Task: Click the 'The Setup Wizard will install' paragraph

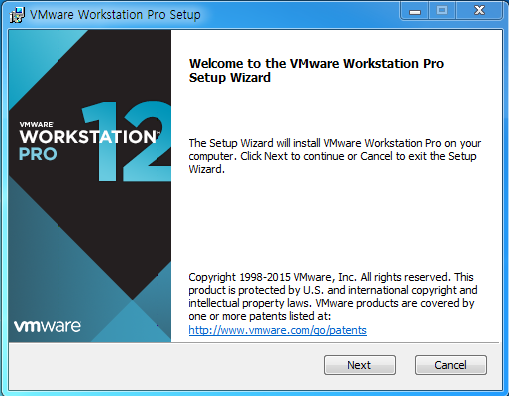Action: click(x=335, y=156)
